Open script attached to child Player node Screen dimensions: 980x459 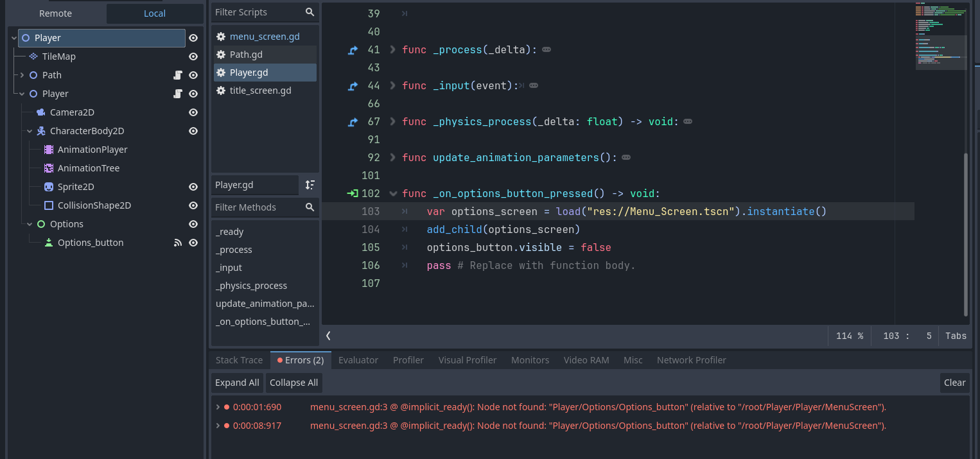178,94
